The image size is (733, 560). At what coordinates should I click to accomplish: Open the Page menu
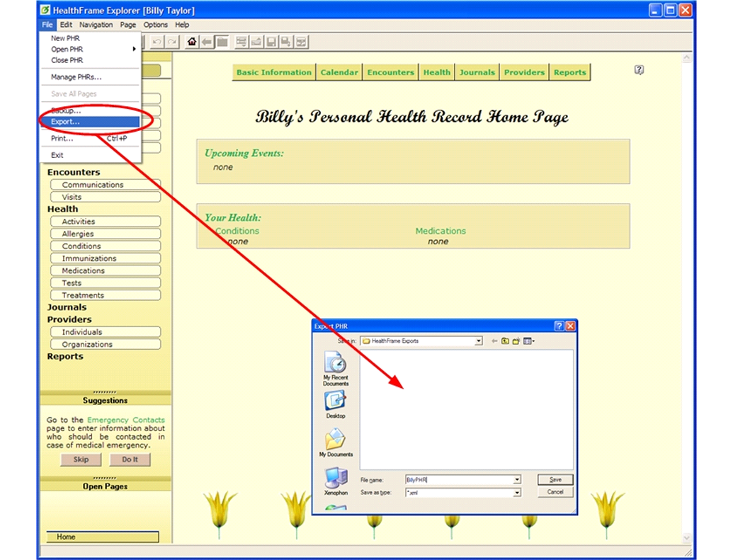tap(127, 25)
